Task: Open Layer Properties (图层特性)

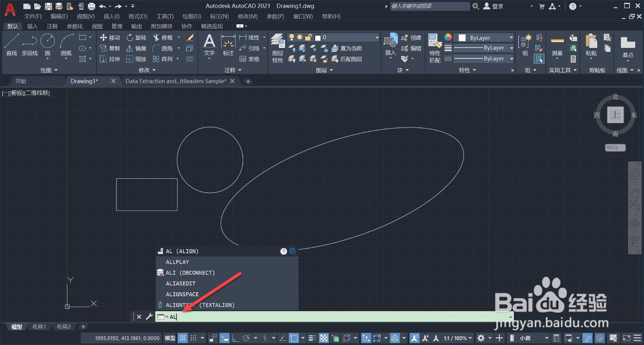Action: 277,48
